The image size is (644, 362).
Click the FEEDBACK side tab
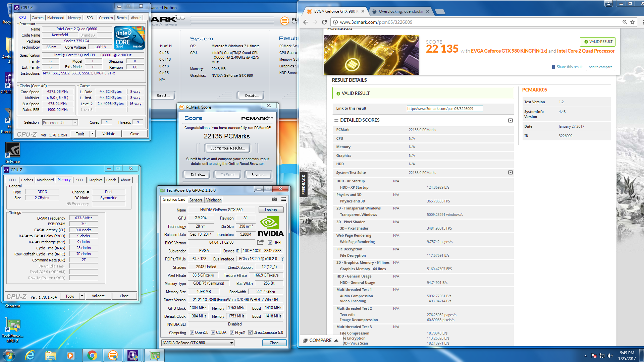304,185
